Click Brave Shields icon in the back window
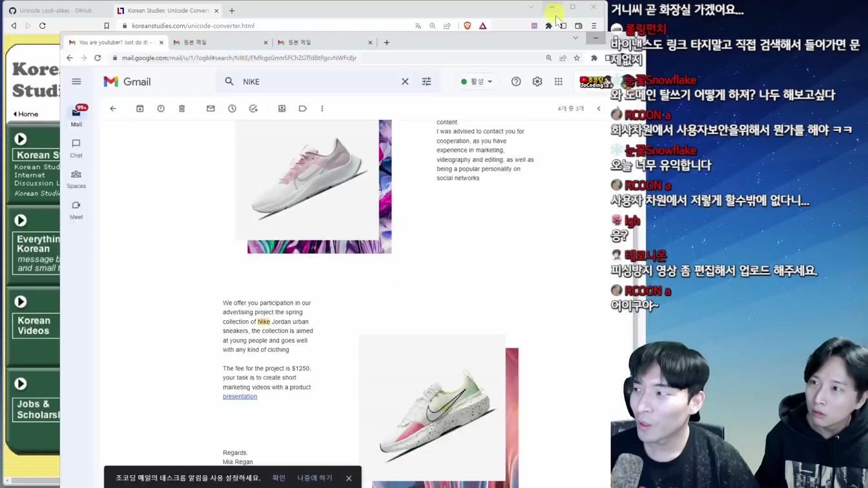The height and width of the screenshot is (488, 868). tap(467, 26)
